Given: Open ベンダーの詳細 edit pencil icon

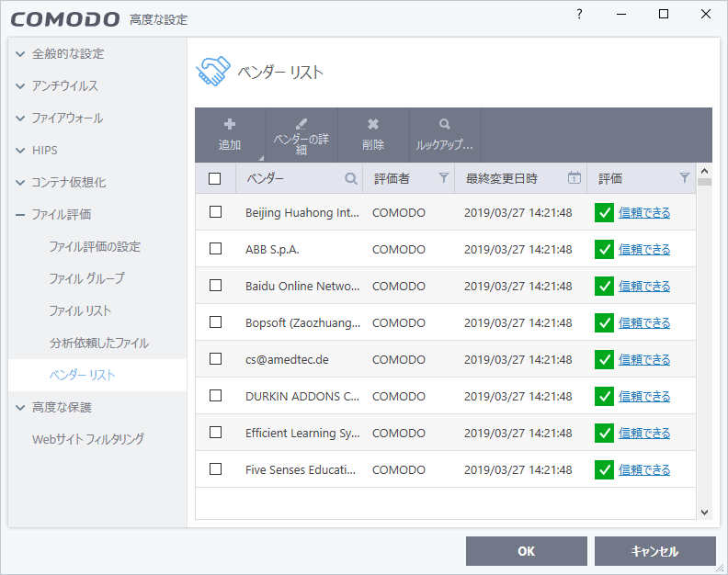Looking at the screenshot, I should (x=301, y=124).
